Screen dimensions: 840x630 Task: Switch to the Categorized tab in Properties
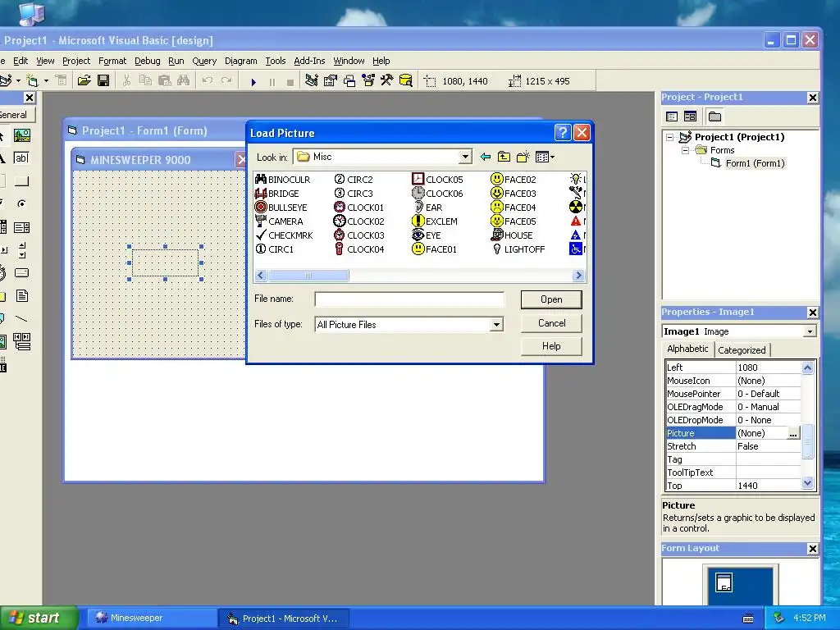pyautogui.click(x=742, y=350)
